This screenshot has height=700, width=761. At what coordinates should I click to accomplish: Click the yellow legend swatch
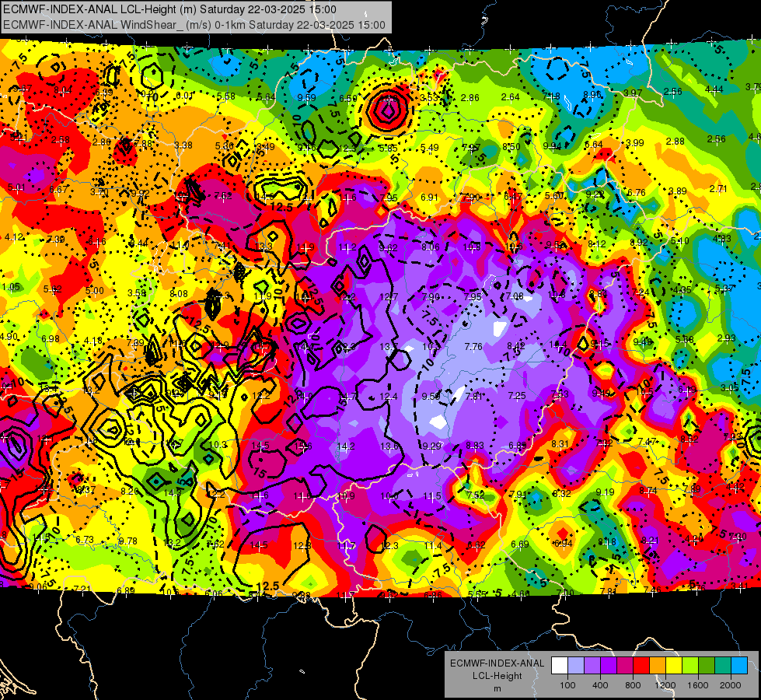pyautogui.click(x=674, y=666)
